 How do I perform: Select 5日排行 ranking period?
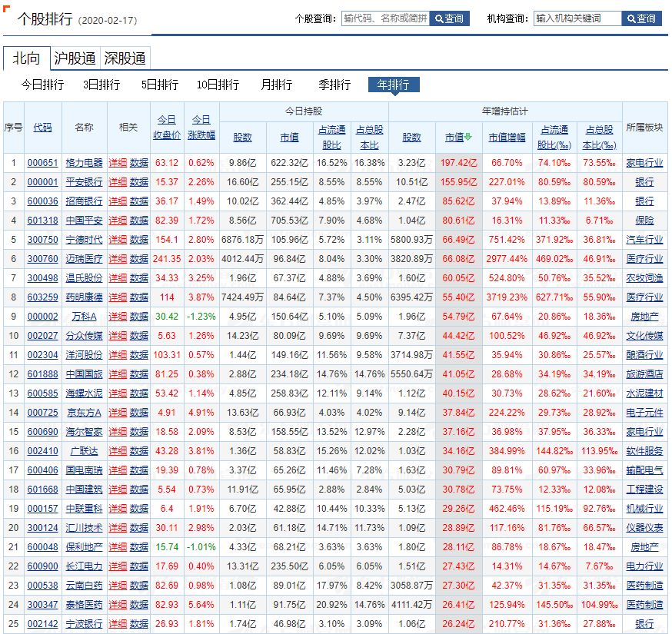coord(160,85)
